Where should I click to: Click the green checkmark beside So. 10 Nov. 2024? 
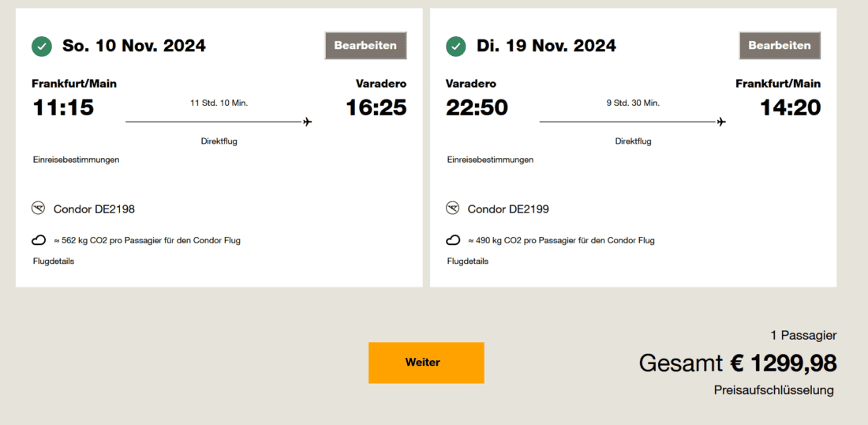[x=42, y=46]
